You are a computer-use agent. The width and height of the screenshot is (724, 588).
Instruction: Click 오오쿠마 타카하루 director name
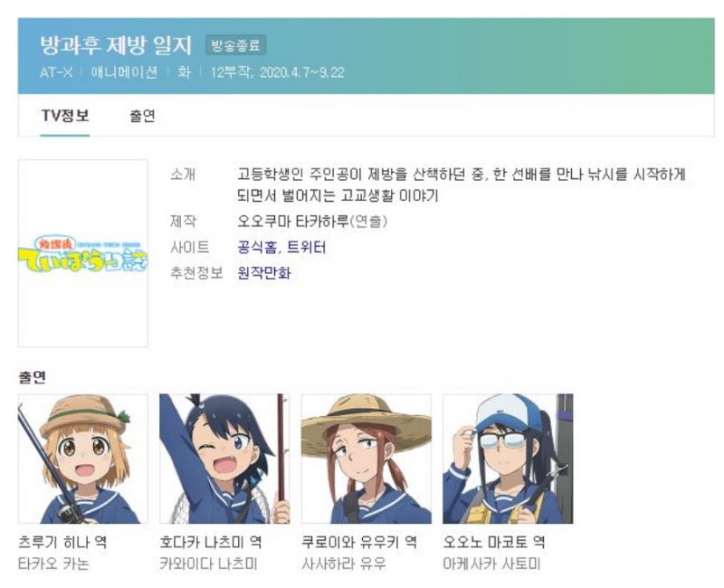click(293, 222)
